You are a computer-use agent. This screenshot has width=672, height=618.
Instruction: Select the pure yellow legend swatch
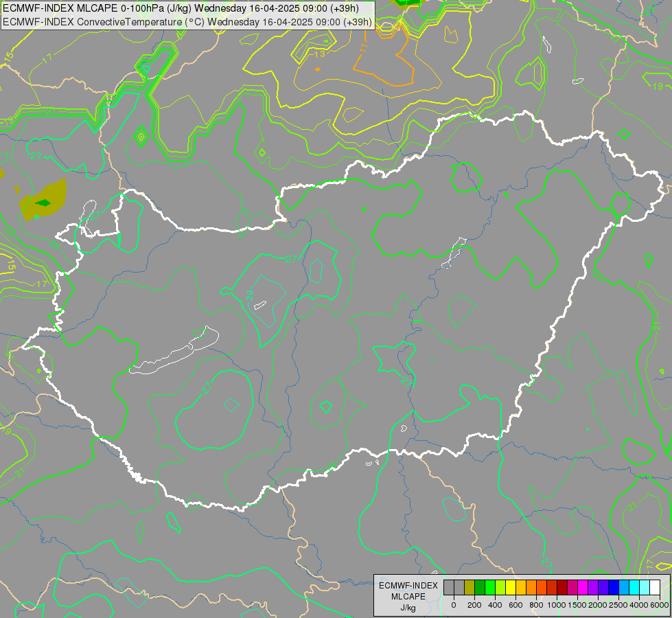(x=511, y=587)
